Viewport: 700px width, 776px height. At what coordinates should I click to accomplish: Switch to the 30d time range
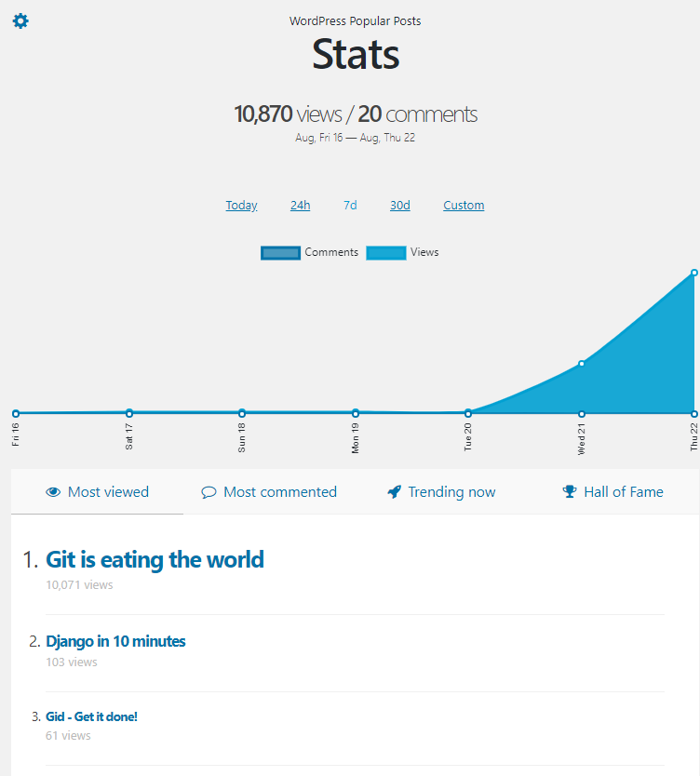(399, 206)
